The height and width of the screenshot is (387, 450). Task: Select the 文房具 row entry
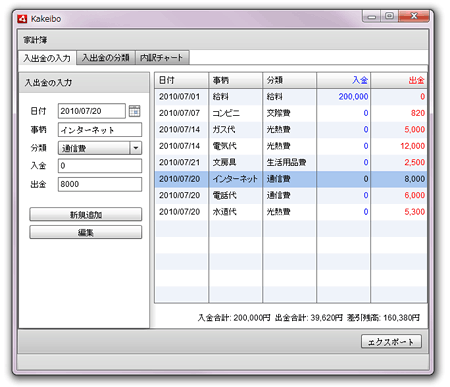pos(224,162)
